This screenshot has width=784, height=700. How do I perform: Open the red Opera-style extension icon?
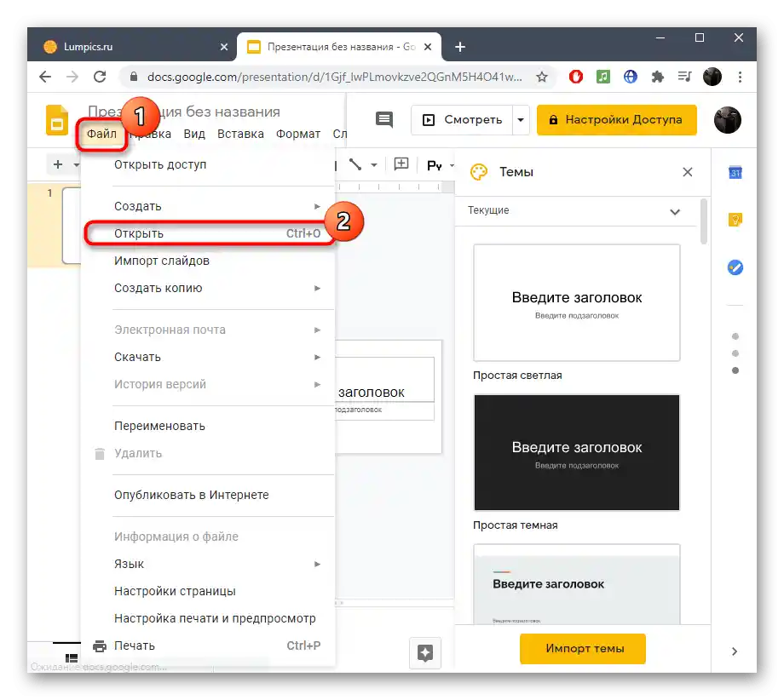[576, 77]
